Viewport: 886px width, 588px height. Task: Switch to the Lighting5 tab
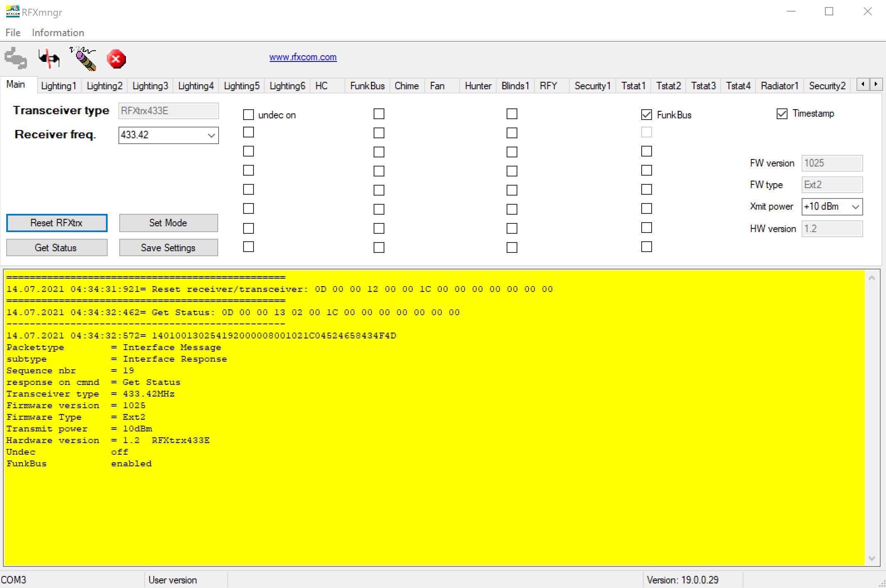[241, 86]
